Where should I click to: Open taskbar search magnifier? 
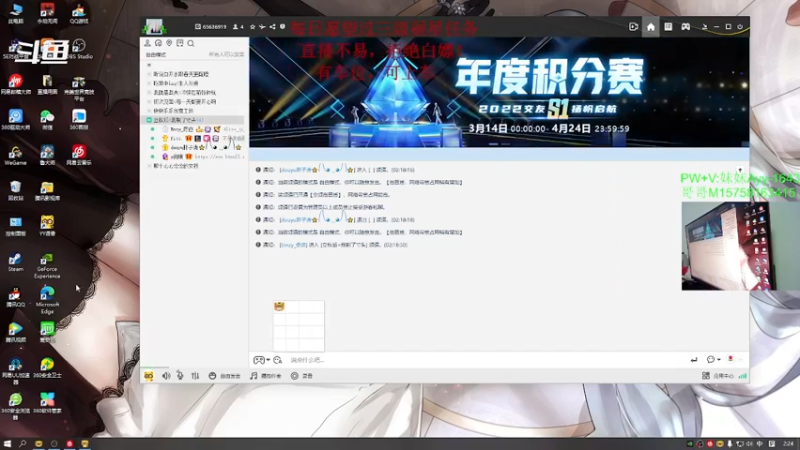22,444
